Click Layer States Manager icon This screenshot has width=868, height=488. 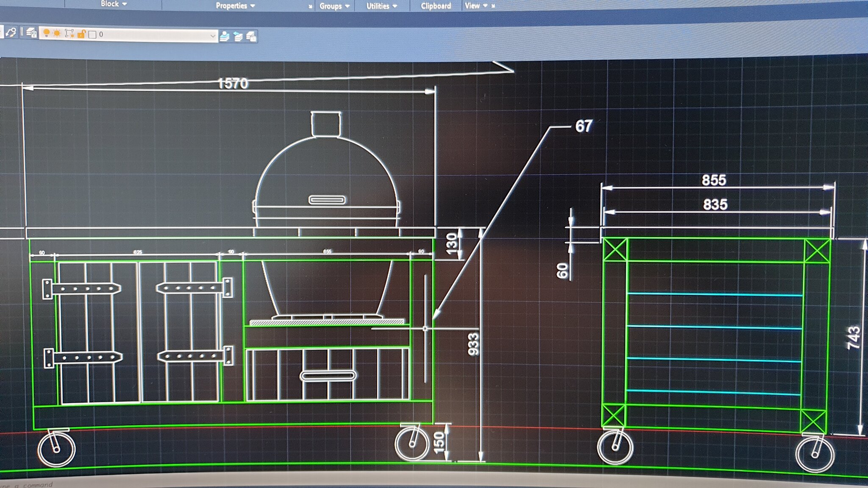(252, 37)
